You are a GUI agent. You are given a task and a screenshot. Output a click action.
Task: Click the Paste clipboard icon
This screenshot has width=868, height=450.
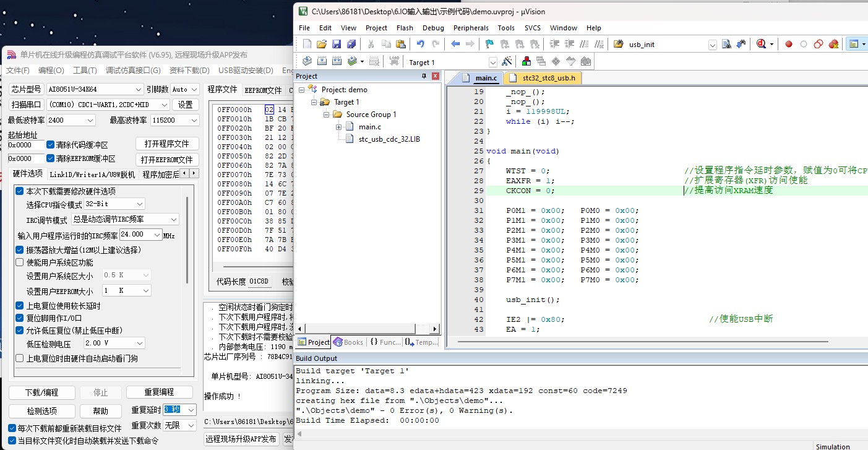[x=401, y=44]
